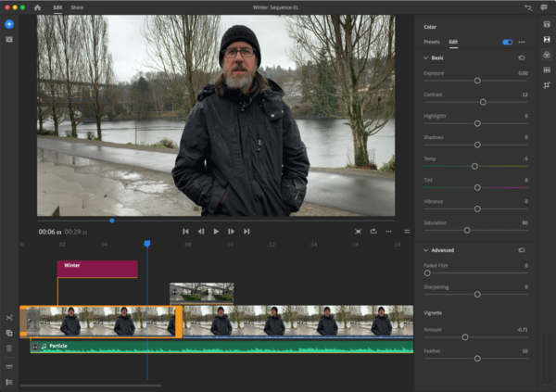The image size is (556, 392).
Task: Collapse the Basic section chevron
Action: (x=426, y=57)
